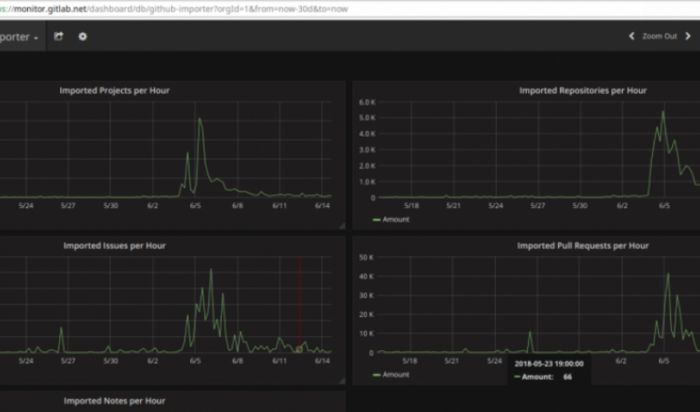Click resize handle of Imported Issues panel
700x412 pixels.
coord(342,381)
